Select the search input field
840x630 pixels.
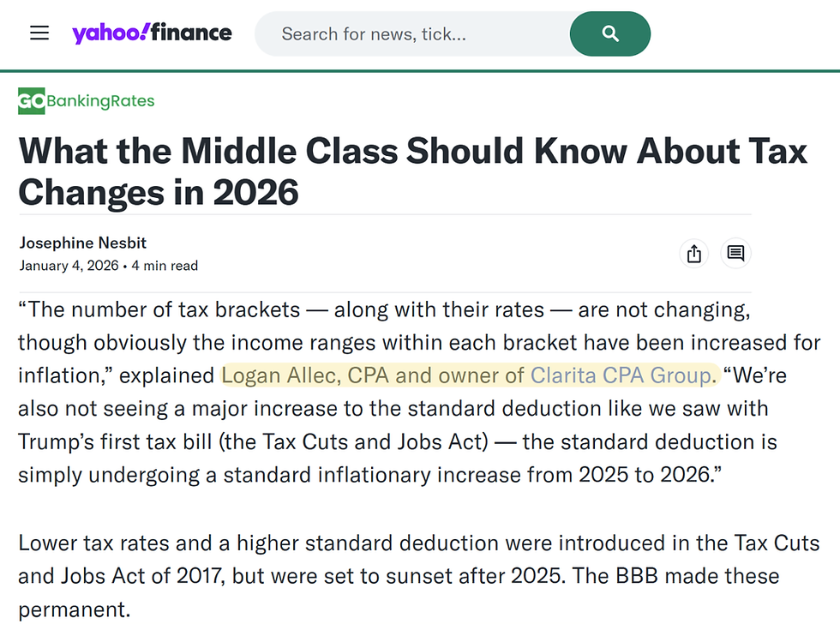click(403, 33)
